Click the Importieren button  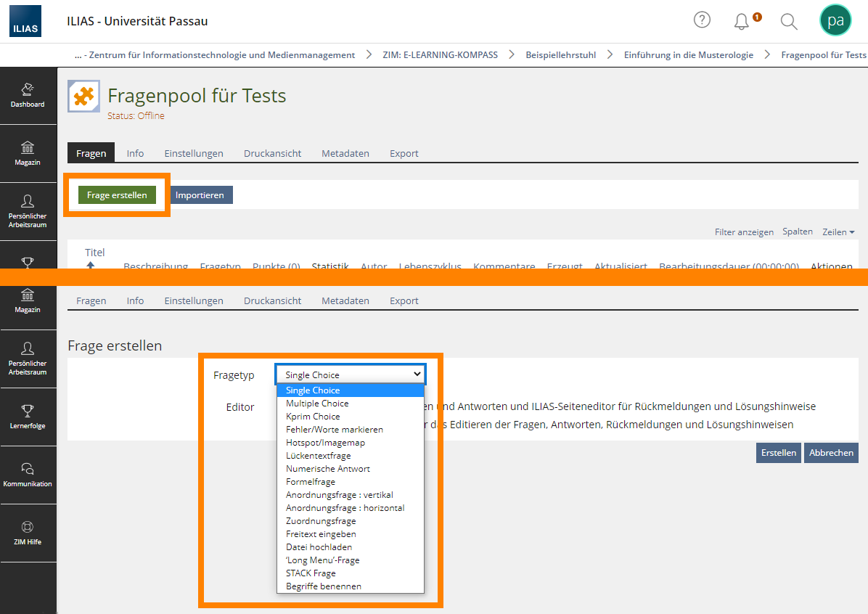tap(200, 195)
